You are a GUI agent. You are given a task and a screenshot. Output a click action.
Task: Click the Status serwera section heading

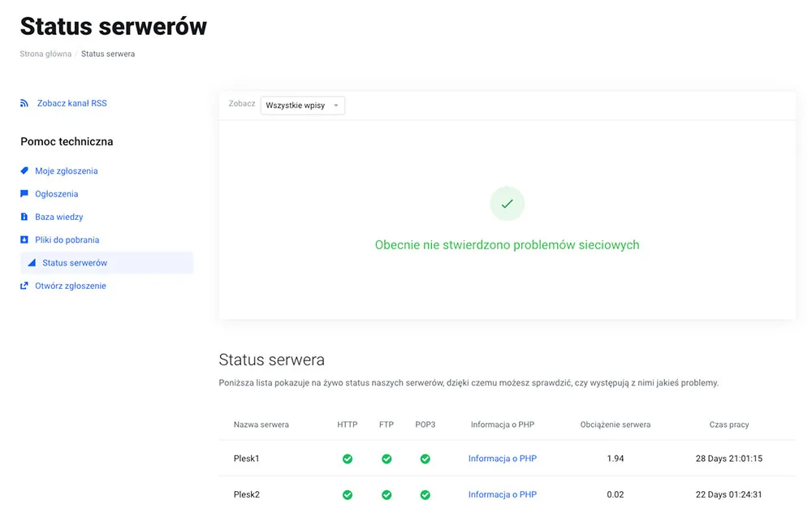coord(272,360)
